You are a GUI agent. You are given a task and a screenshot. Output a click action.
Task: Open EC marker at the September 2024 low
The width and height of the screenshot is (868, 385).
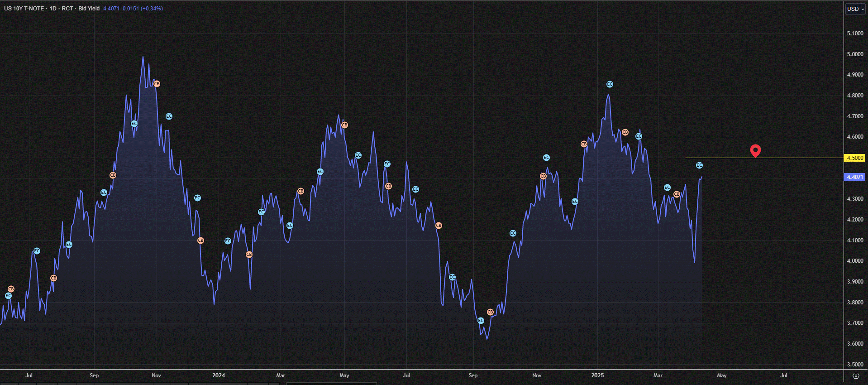(x=481, y=321)
